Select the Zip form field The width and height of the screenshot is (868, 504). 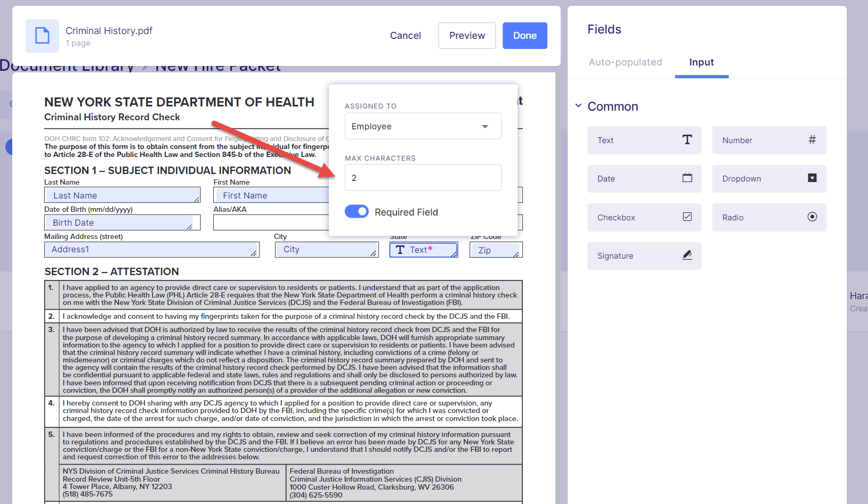pos(495,250)
